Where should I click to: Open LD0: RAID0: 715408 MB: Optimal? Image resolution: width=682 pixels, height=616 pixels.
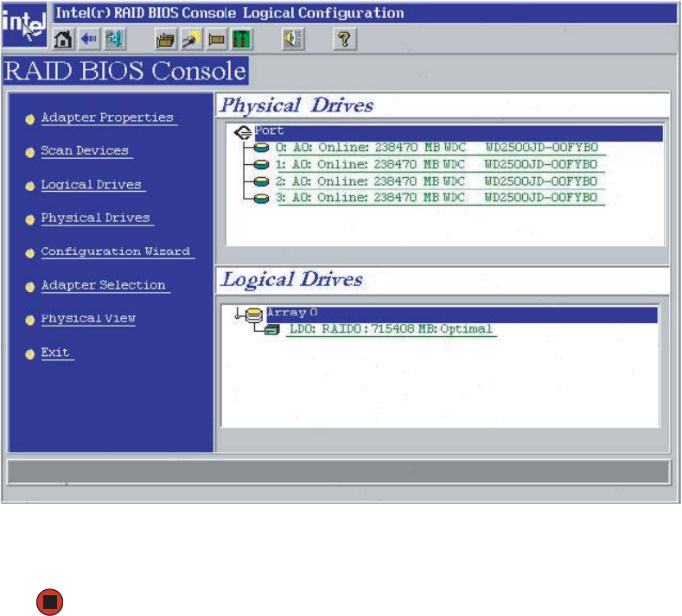pyautogui.click(x=391, y=329)
